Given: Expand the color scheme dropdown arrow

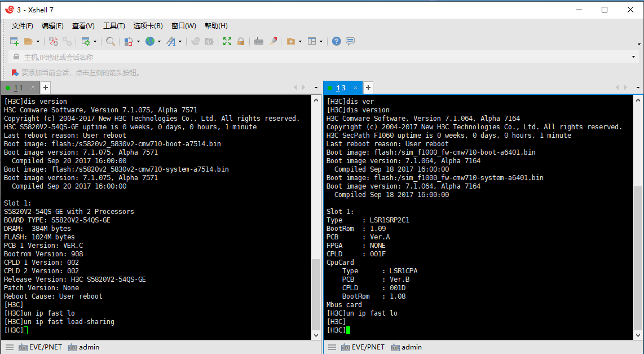Looking at the screenshot, I should point(138,42).
